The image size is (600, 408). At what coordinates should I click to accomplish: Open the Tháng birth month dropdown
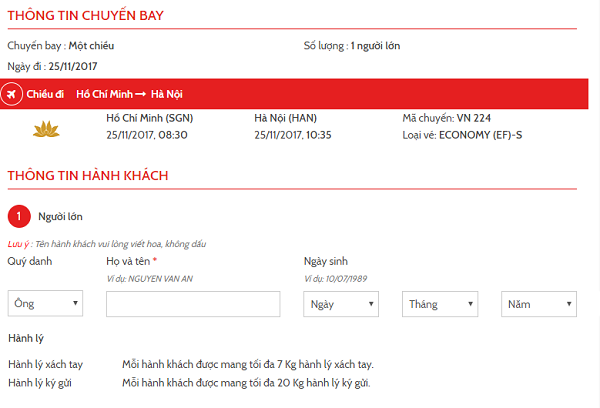tap(440, 304)
